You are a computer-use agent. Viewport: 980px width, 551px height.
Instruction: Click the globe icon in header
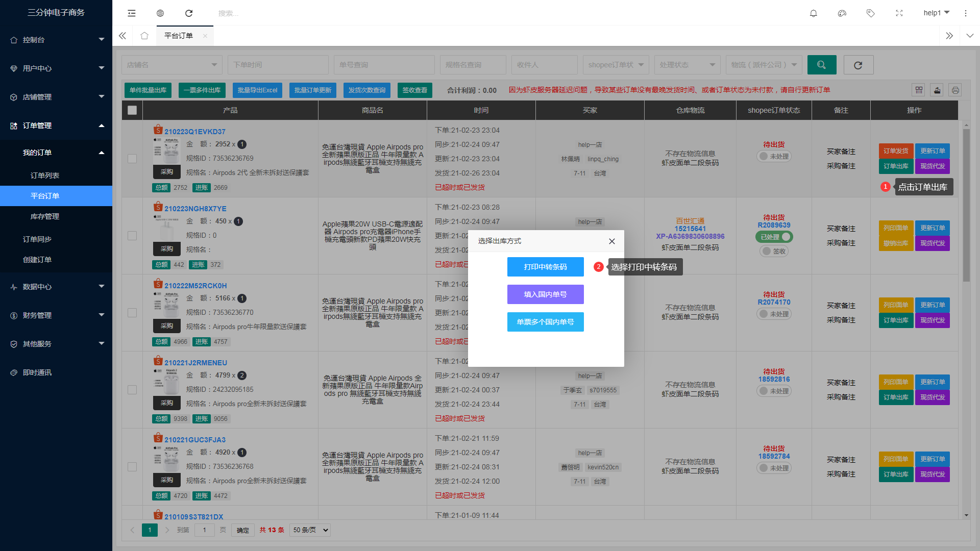click(x=160, y=13)
